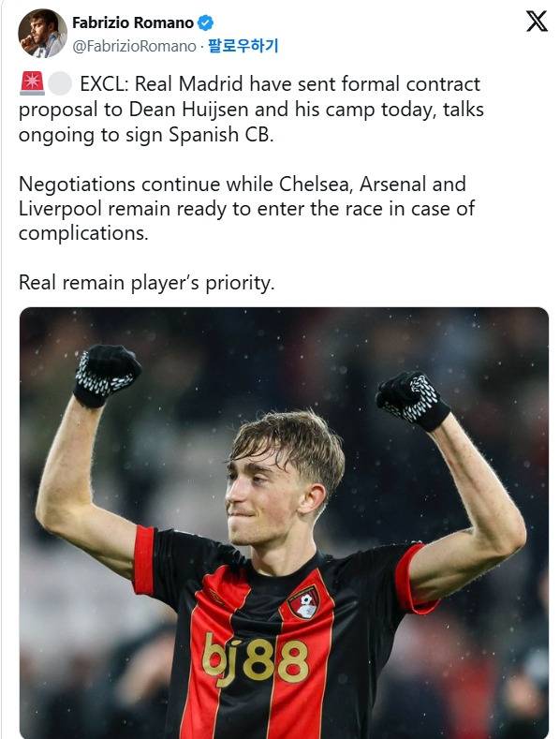560x739 pixels.
Task: Click the red siren emoji
Action: click(x=32, y=84)
